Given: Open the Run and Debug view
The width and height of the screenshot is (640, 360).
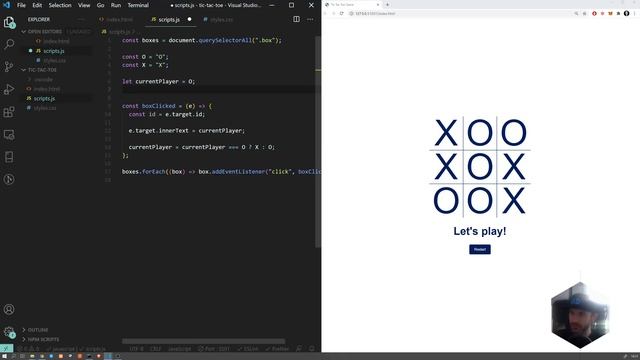Looking at the screenshot, I should [9, 89].
